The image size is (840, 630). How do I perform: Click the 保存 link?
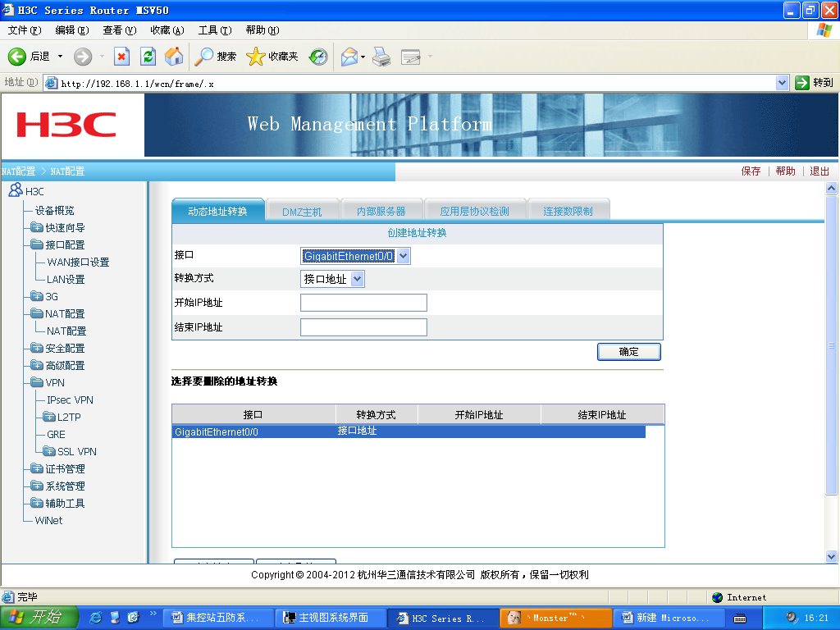[751, 171]
